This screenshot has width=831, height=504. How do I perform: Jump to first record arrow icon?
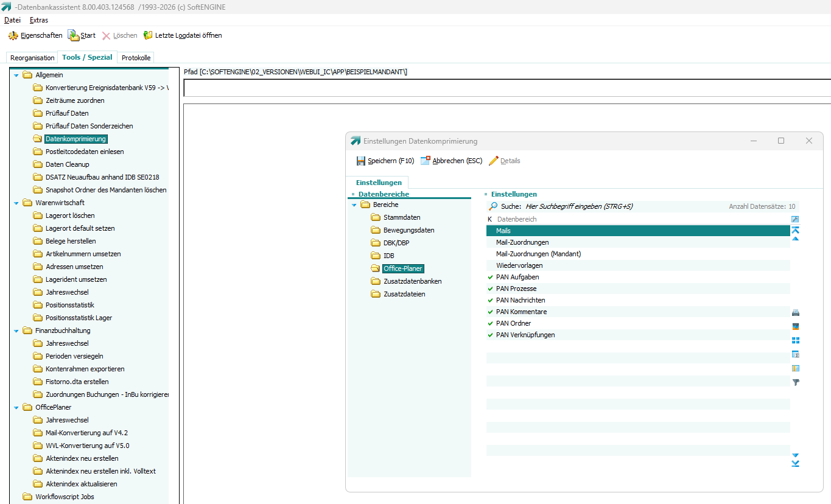pyautogui.click(x=795, y=229)
